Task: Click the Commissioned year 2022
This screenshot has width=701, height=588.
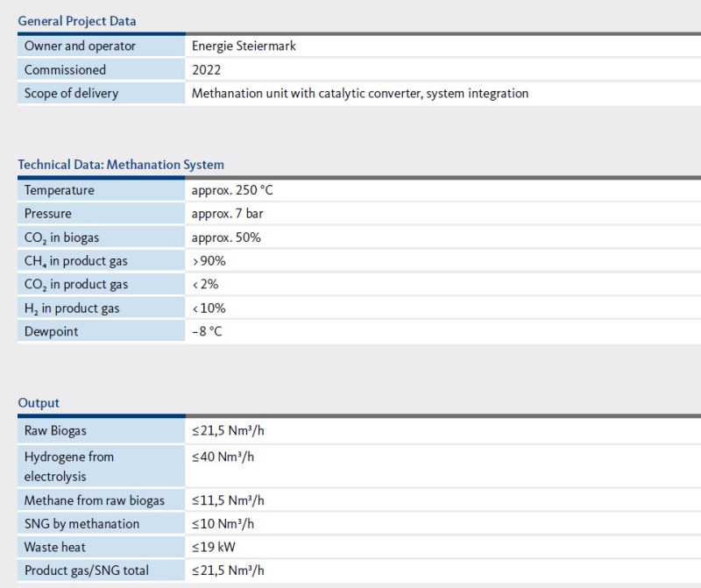Action: 207,70
